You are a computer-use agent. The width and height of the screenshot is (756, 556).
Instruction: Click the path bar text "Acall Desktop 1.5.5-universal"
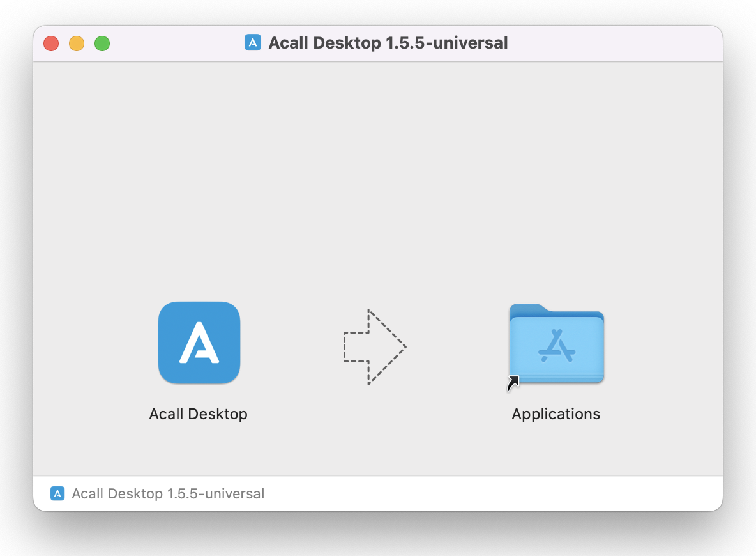click(x=168, y=493)
